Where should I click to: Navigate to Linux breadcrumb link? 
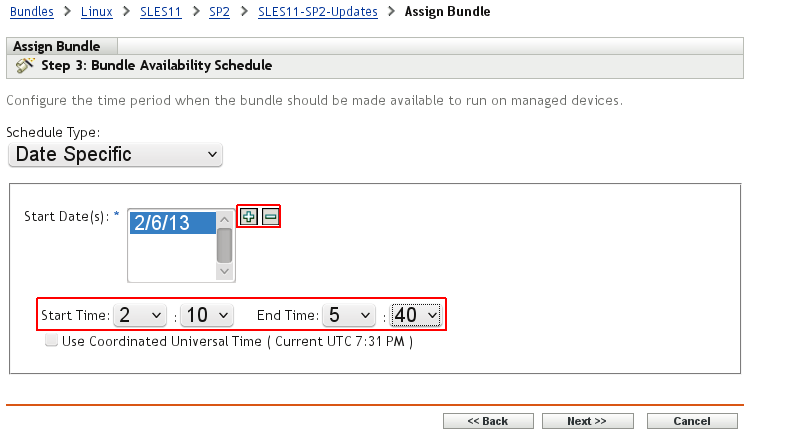click(x=97, y=12)
